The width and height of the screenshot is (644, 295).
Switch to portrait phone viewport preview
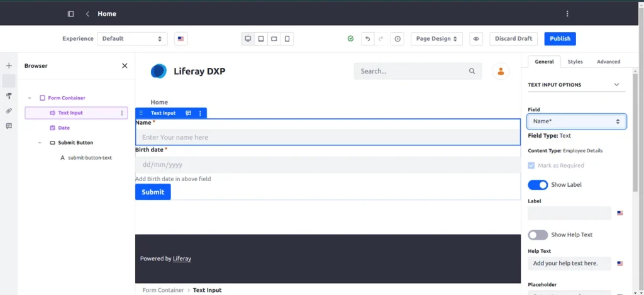pyautogui.click(x=287, y=38)
